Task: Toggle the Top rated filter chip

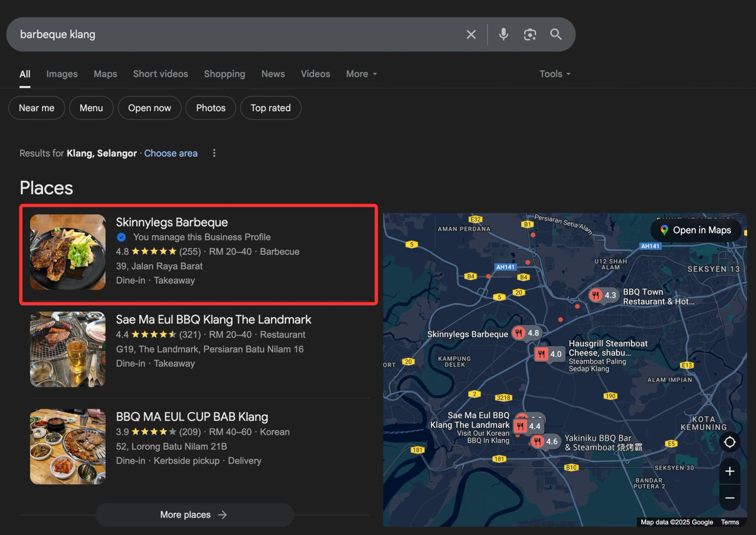Action: pyautogui.click(x=271, y=108)
